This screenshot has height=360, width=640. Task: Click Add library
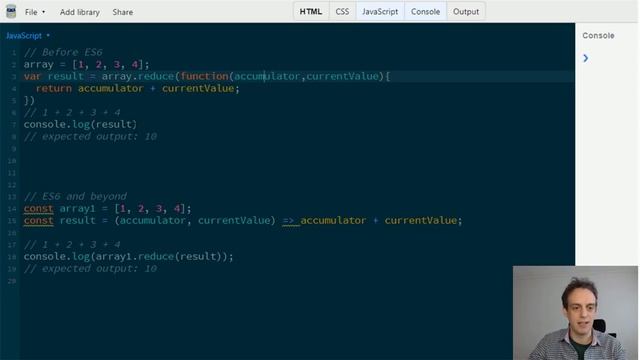tap(80, 12)
